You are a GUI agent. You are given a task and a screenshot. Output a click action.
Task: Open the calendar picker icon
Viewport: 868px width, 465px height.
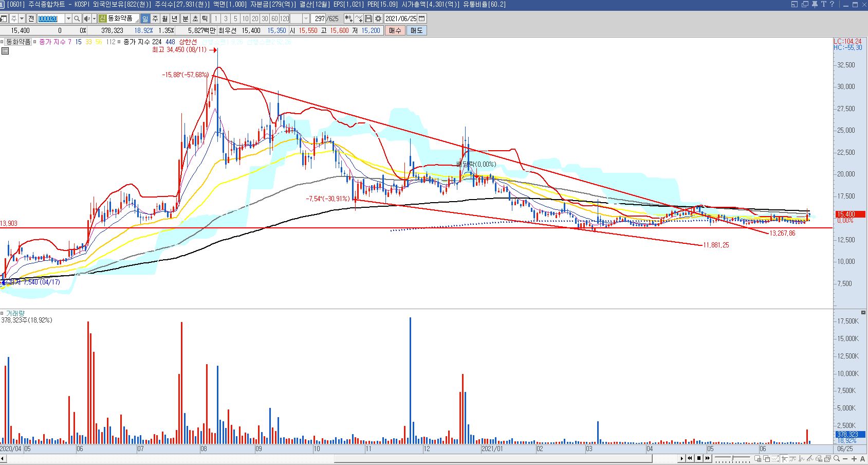pyautogui.click(x=421, y=19)
